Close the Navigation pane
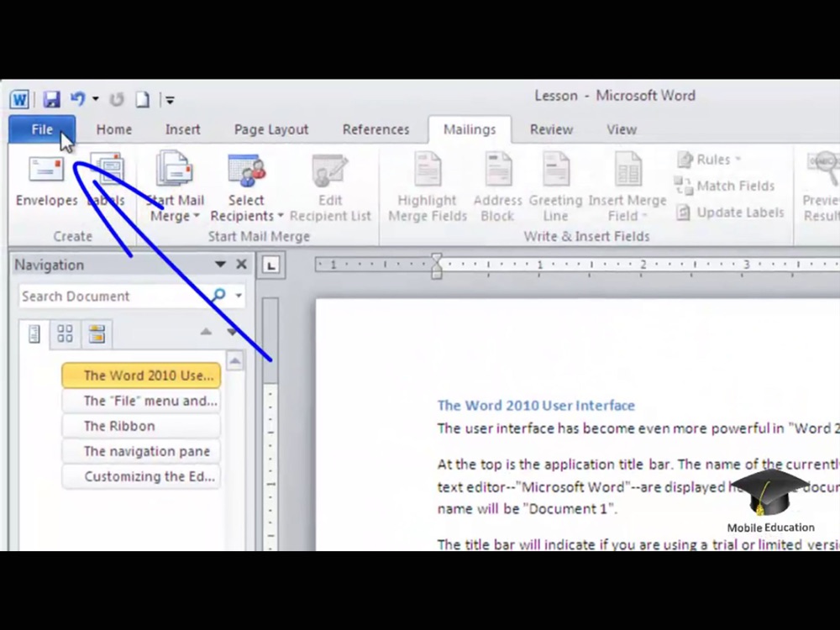 tap(242, 264)
